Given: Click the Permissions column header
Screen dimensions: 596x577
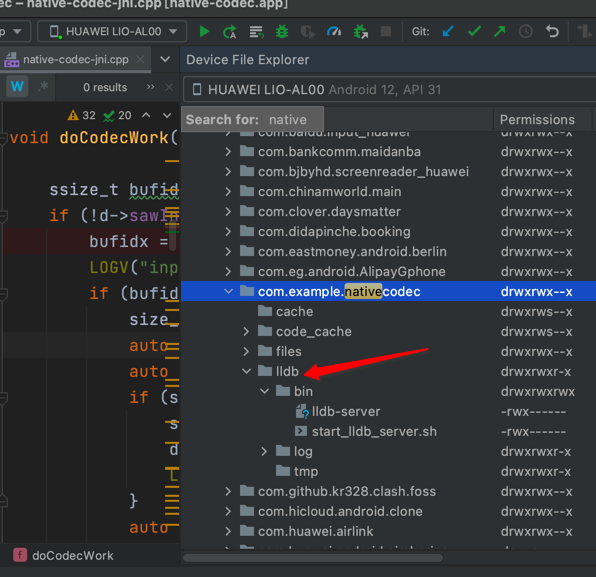Looking at the screenshot, I should pyautogui.click(x=537, y=120).
